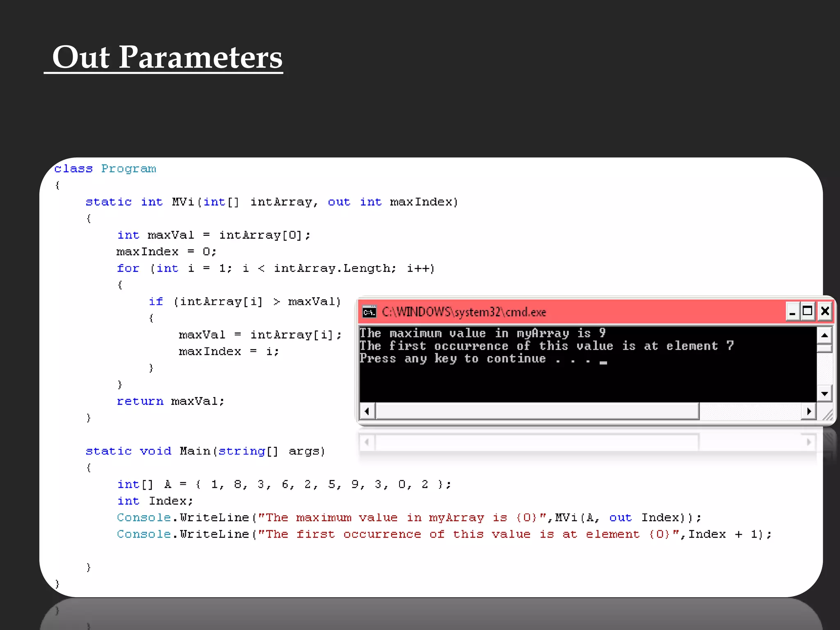Viewport: 840px width, 630px height.
Task: Click WriteLine 'The first occurrence of this value' code
Action: [444, 534]
